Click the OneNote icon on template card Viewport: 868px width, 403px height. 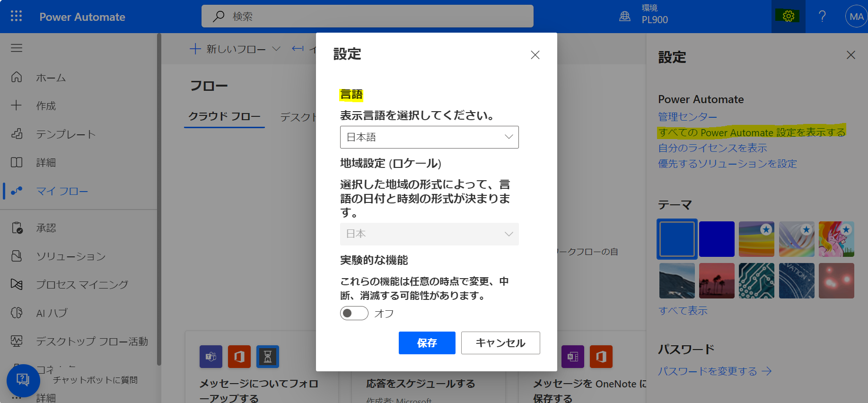coord(573,357)
